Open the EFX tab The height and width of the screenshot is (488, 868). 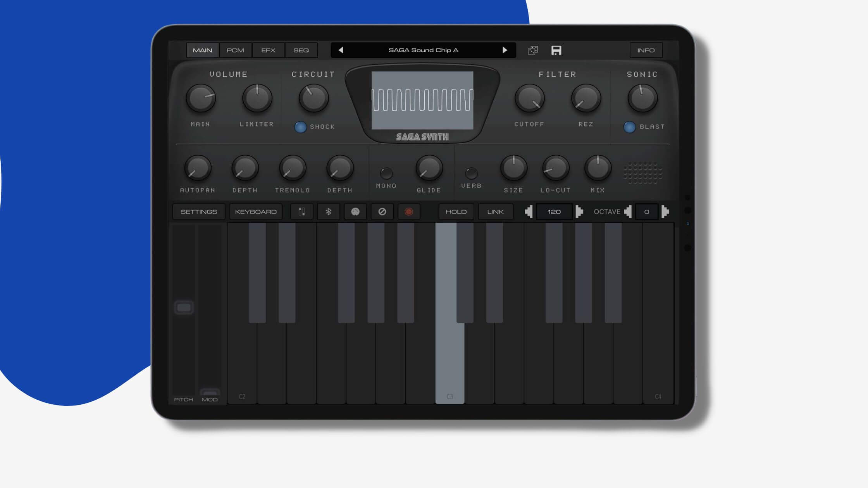pos(268,50)
